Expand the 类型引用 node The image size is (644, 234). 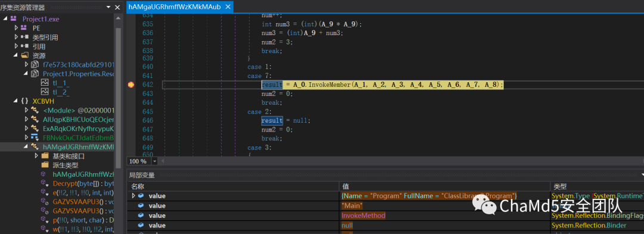pos(17,38)
